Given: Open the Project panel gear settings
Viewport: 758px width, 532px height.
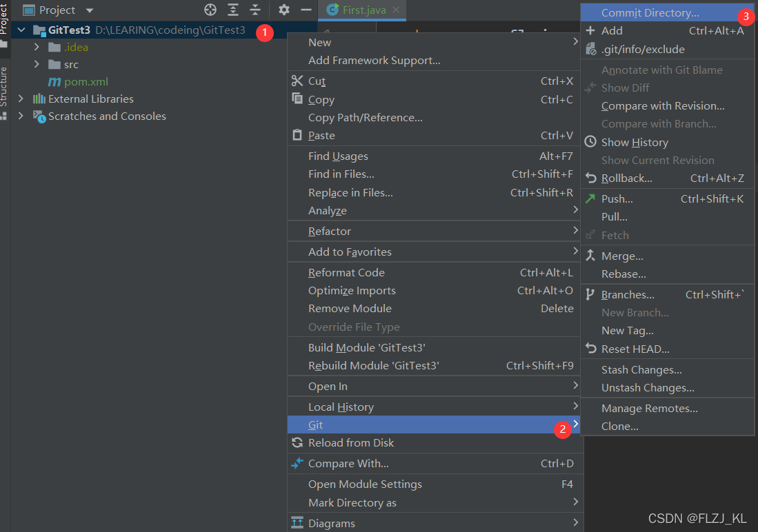Looking at the screenshot, I should [x=284, y=10].
